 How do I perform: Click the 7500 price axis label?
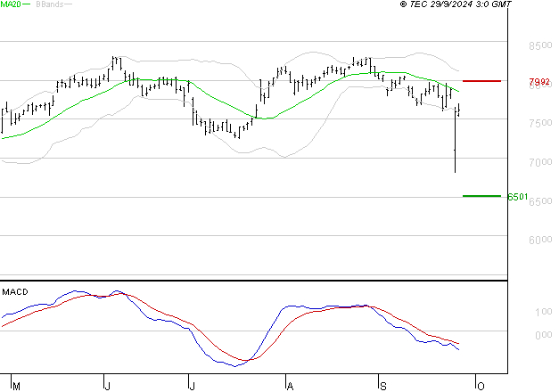(540, 123)
